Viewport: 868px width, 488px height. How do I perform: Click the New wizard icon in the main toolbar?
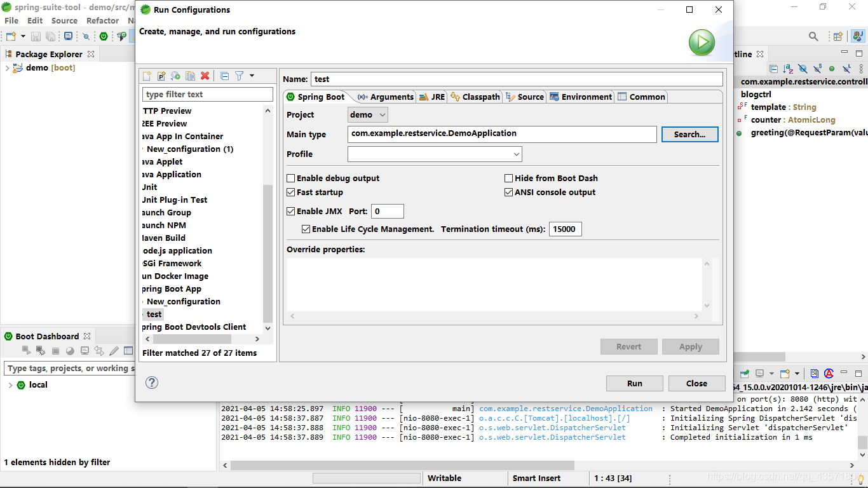coord(11,36)
